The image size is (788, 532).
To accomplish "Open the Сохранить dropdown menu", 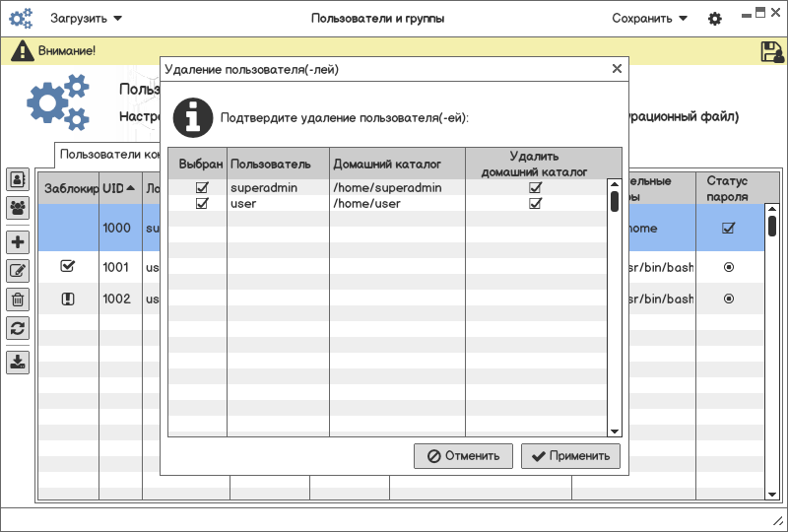I will pyautogui.click(x=649, y=19).
